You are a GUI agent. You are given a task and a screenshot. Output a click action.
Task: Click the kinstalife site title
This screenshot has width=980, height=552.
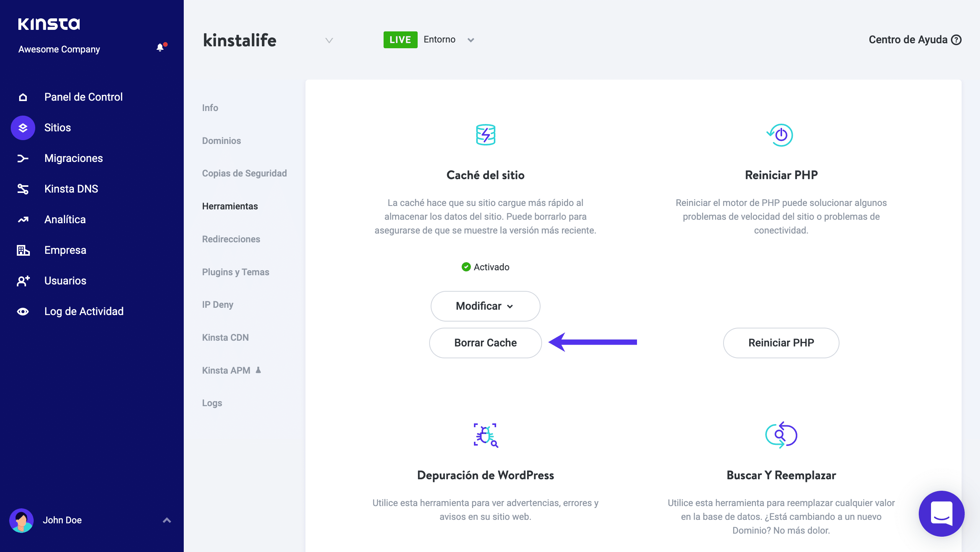(240, 40)
